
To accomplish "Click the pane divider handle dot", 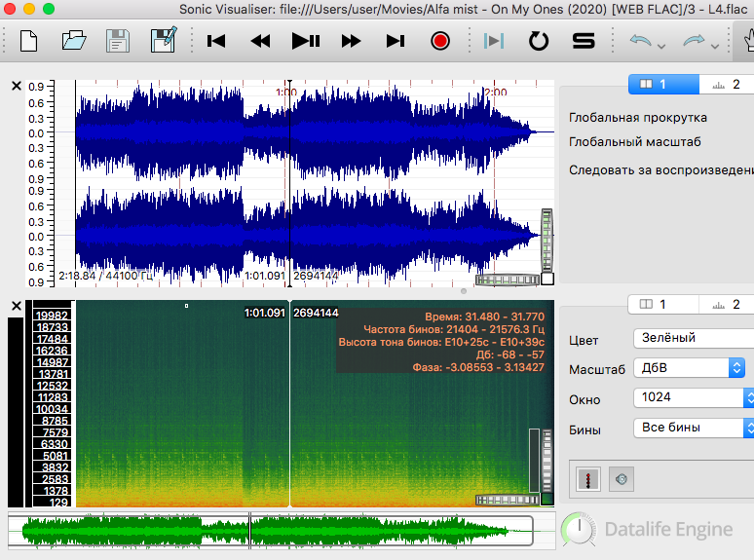I will pyautogui.click(x=464, y=291).
